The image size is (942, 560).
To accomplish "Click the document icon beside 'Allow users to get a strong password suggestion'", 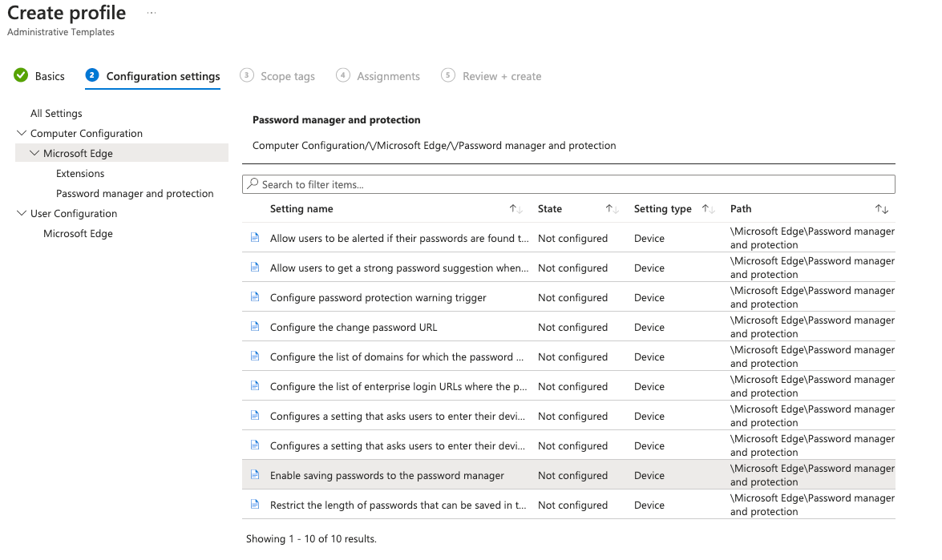I will coord(255,267).
